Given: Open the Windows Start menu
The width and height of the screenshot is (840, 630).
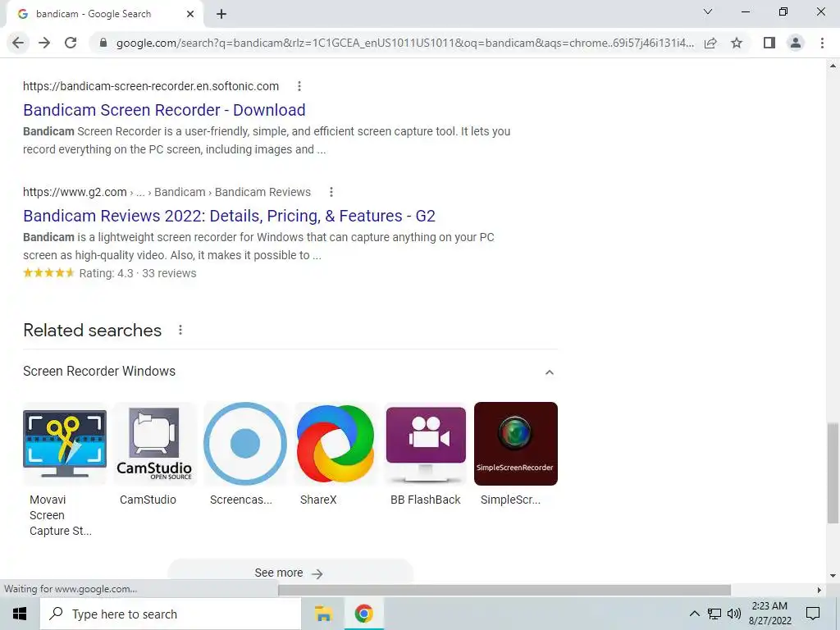Looking at the screenshot, I should (20, 614).
